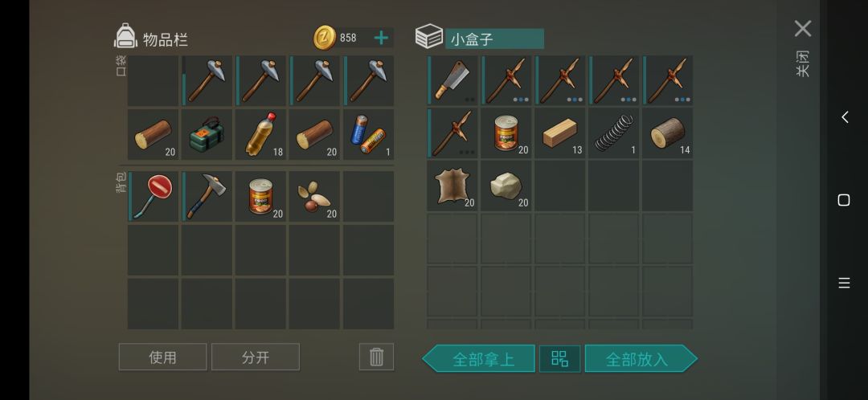Screen dimensions: 868x400
Task: Click the trash can delete icon
Action: [x=376, y=357]
